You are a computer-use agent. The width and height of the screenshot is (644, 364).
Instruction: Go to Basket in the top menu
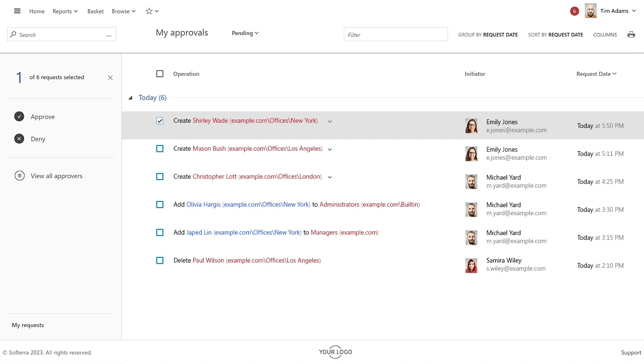pyautogui.click(x=95, y=11)
